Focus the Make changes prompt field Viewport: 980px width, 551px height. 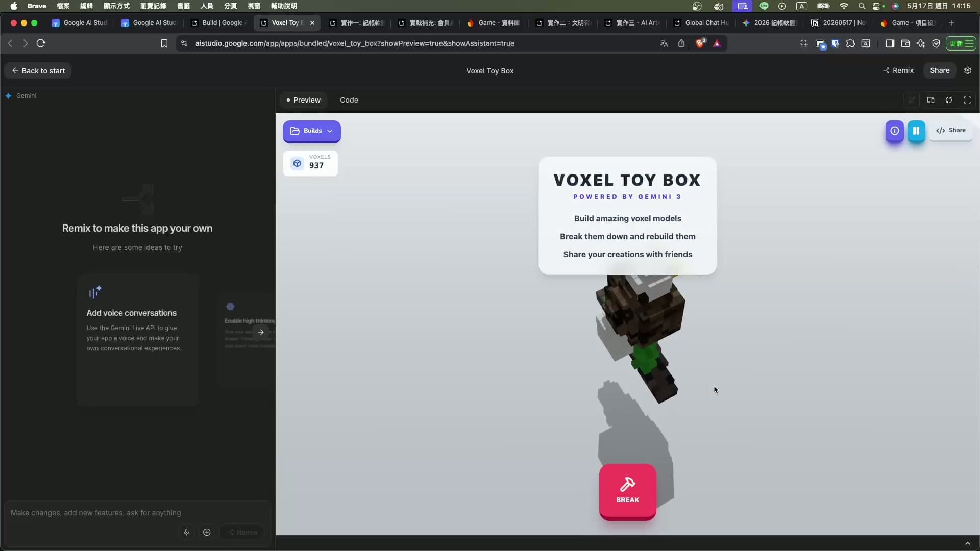(137, 513)
